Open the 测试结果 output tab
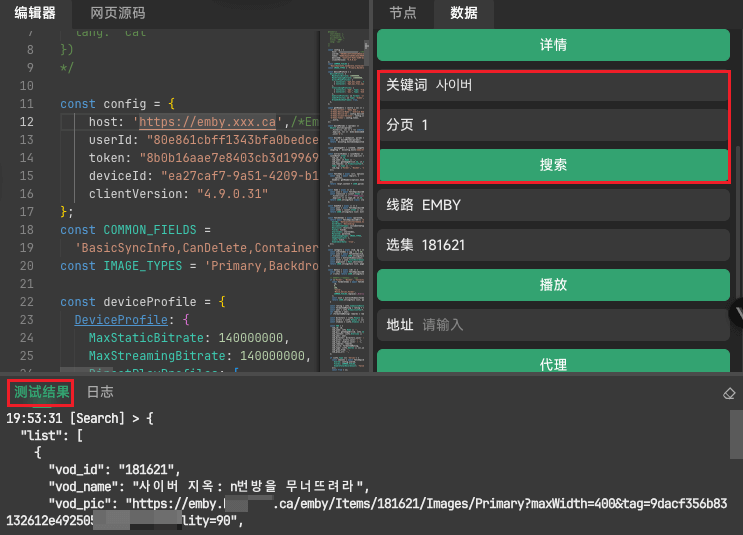The height and width of the screenshot is (535, 743). [x=42, y=392]
